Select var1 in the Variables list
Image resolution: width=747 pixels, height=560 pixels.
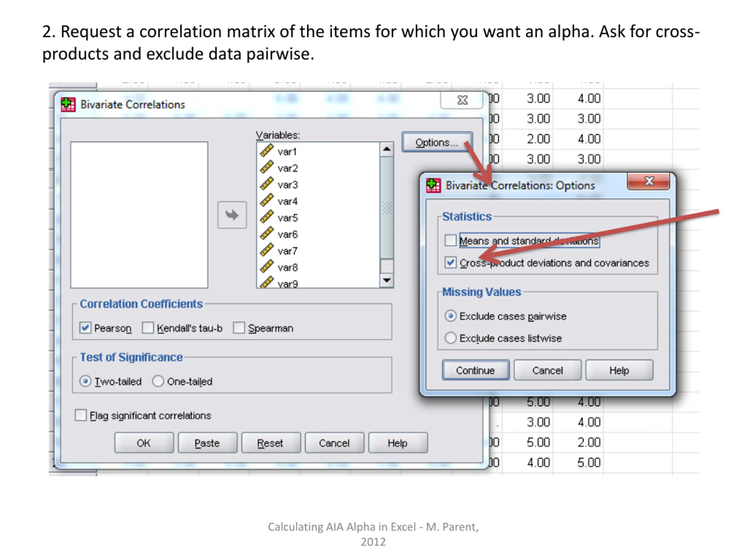[287, 152]
